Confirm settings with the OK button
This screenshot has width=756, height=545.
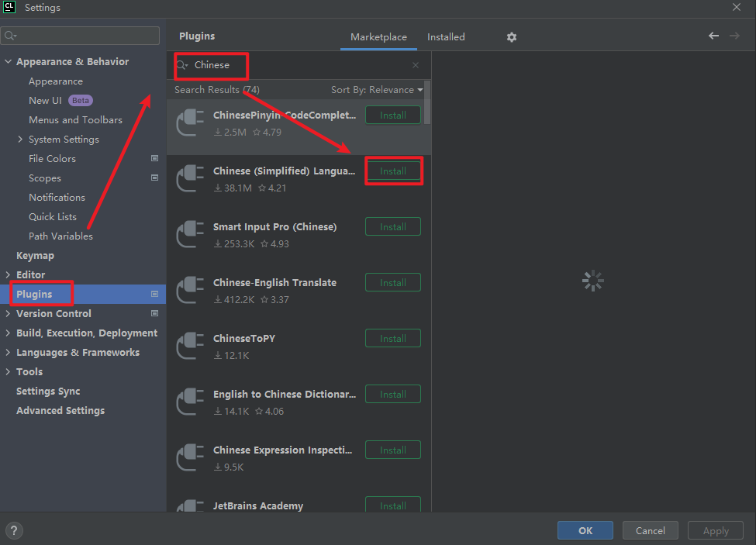pyautogui.click(x=585, y=530)
